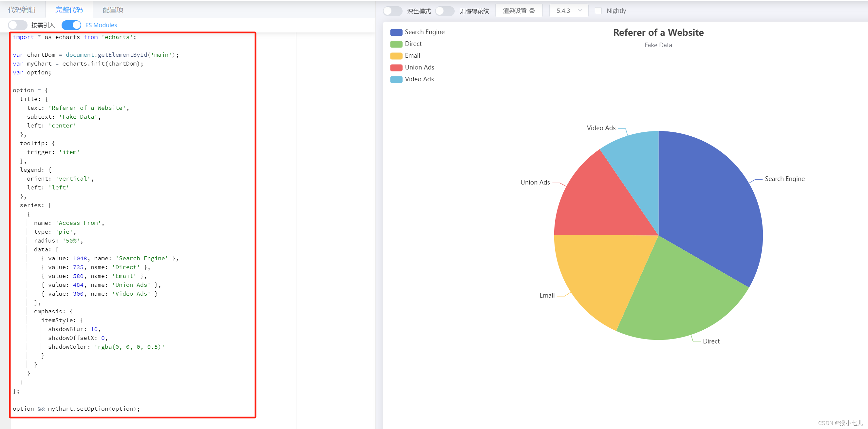
Task: Turn on 无障碍花纹 pattern switch
Action: pos(445,11)
